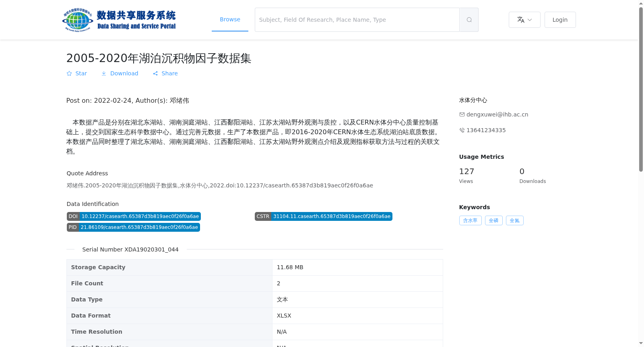The height and width of the screenshot is (347, 644).
Task: Click the Data Type row label
Action: coord(87,299)
